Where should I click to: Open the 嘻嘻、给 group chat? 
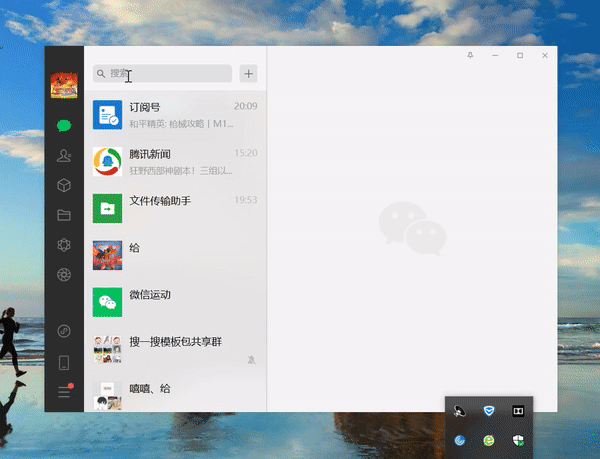point(175,392)
